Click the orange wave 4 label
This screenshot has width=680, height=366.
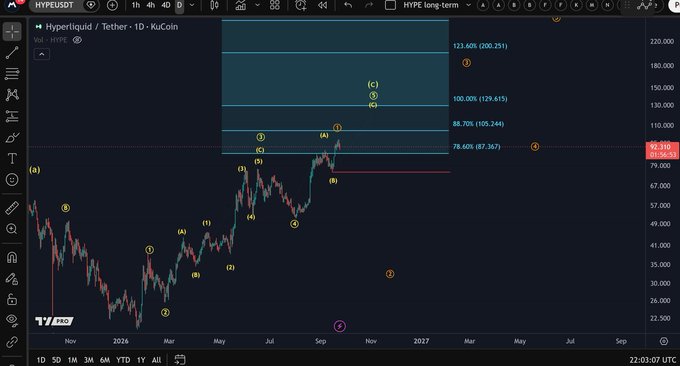coord(535,147)
